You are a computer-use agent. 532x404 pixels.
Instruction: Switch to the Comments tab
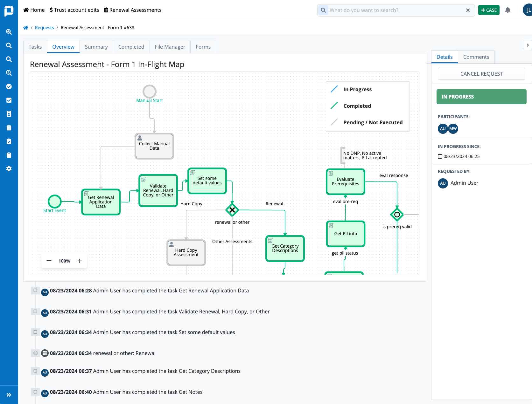pos(476,57)
